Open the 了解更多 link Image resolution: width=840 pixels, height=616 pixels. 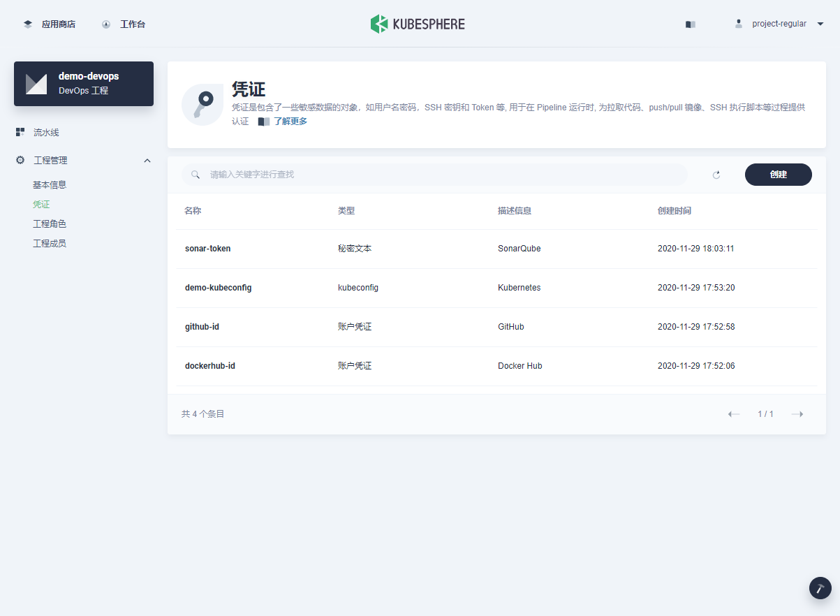coord(289,121)
